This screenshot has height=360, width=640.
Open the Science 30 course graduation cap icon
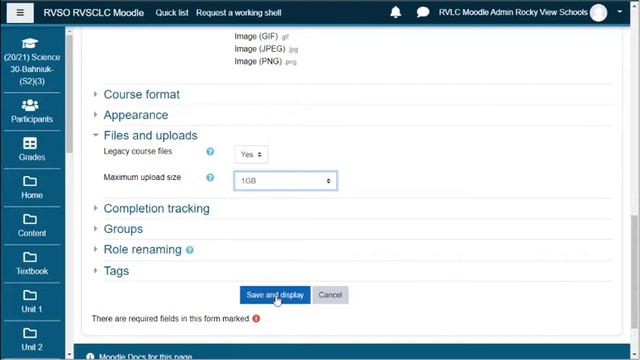pyautogui.click(x=30, y=43)
